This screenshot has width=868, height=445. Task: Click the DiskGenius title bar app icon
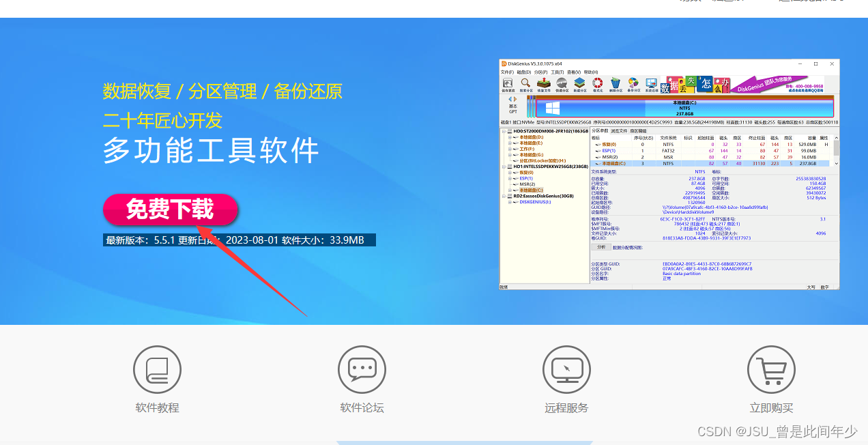tap(504, 63)
